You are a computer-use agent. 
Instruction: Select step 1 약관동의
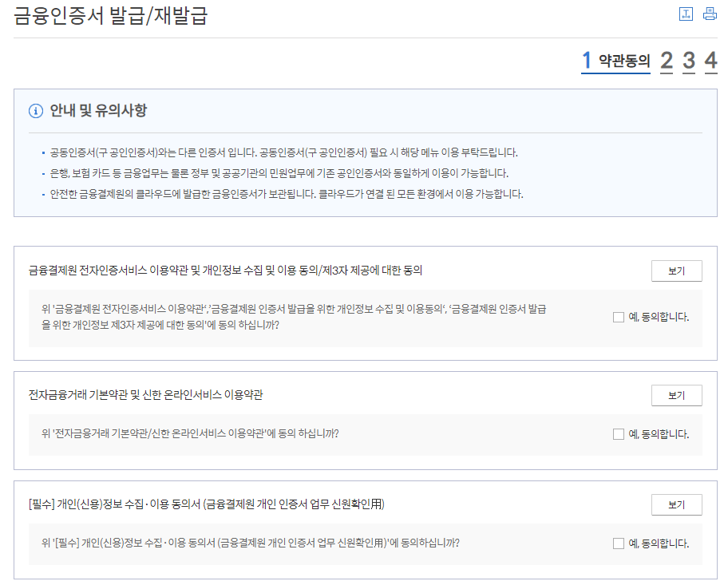(586, 61)
